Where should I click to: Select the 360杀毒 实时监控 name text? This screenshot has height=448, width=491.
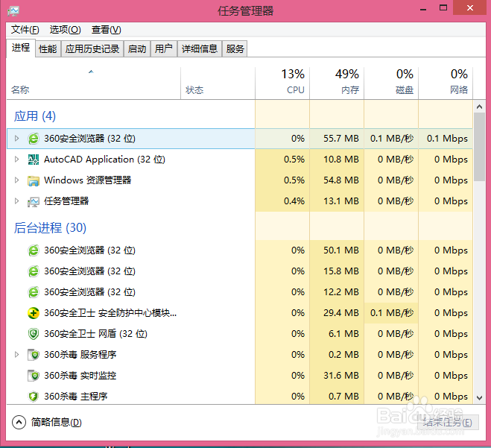pos(80,375)
